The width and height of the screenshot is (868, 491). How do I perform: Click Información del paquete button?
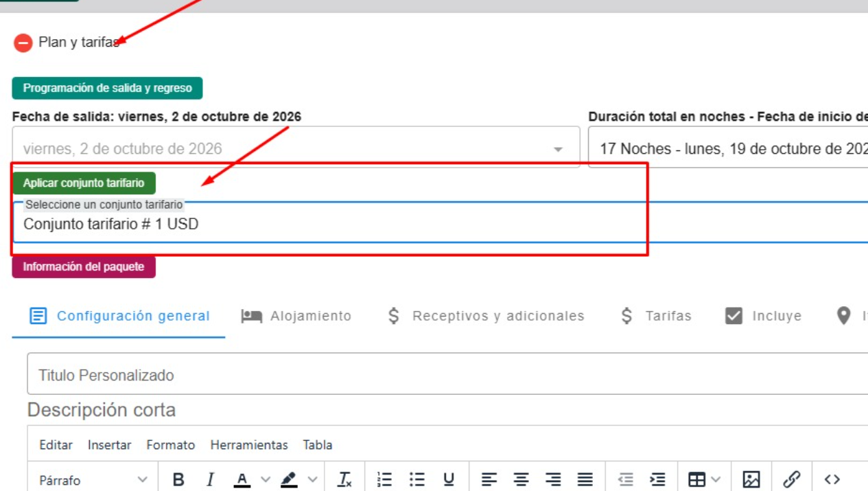84,267
